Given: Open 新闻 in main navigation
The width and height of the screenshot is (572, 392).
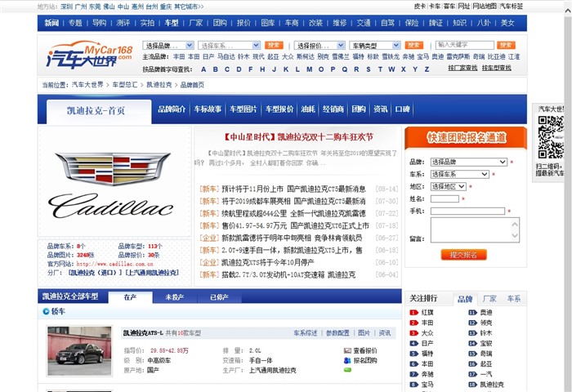Looking at the screenshot, I should tap(51, 23).
